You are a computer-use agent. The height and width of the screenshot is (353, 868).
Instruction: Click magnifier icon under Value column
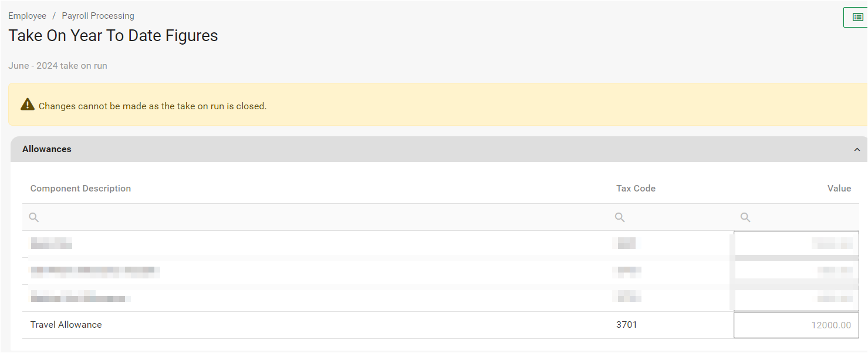745,217
